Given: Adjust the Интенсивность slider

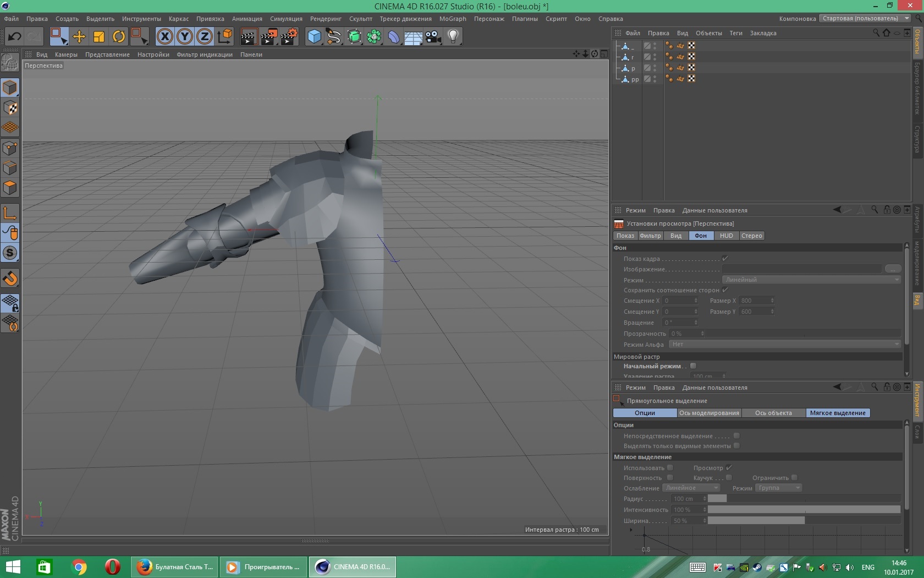Looking at the screenshot, I should [x=804, y=509].
